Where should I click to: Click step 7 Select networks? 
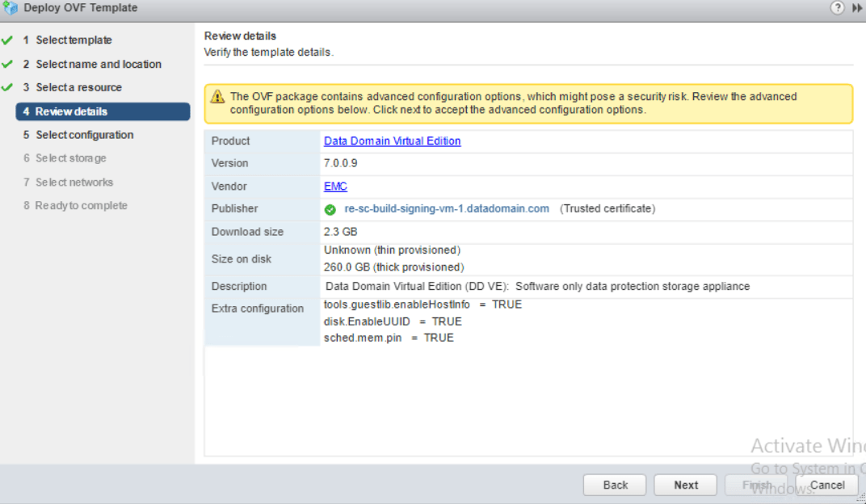click(x=68, y=183)
